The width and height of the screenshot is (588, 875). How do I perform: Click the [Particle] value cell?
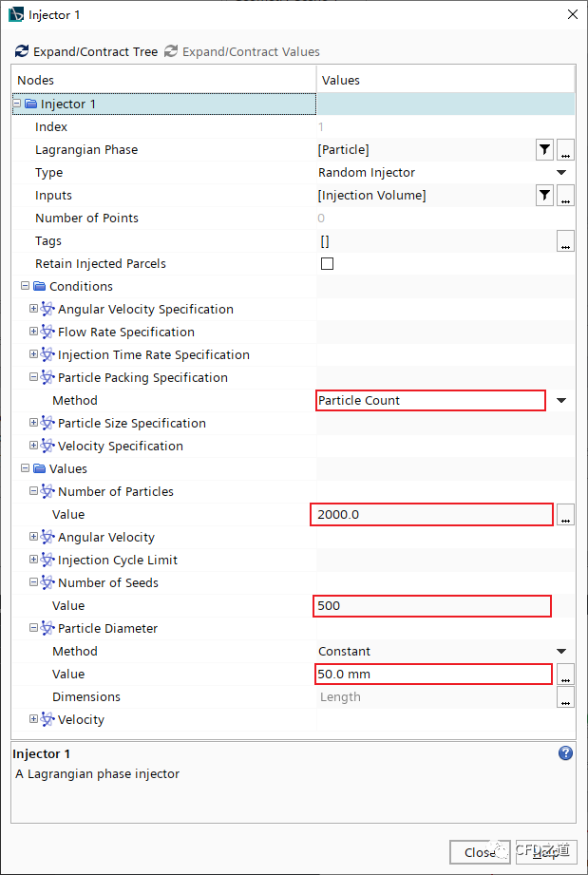coord(426,149)
